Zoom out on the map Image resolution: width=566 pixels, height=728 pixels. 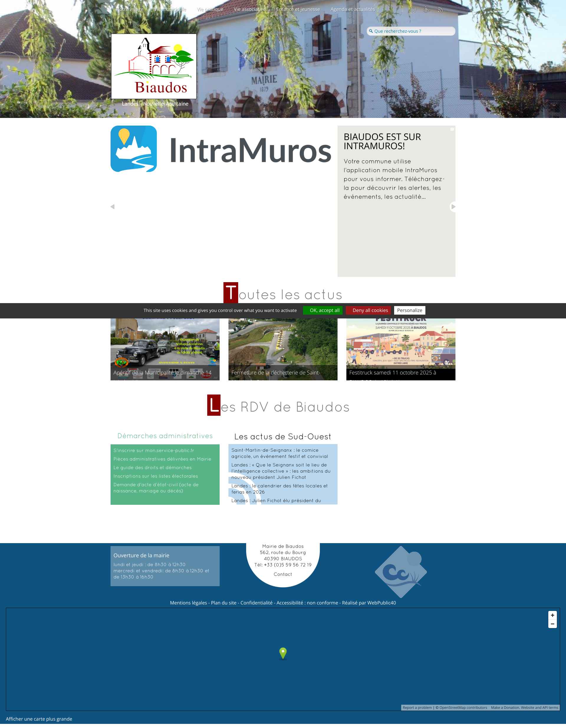552,624
